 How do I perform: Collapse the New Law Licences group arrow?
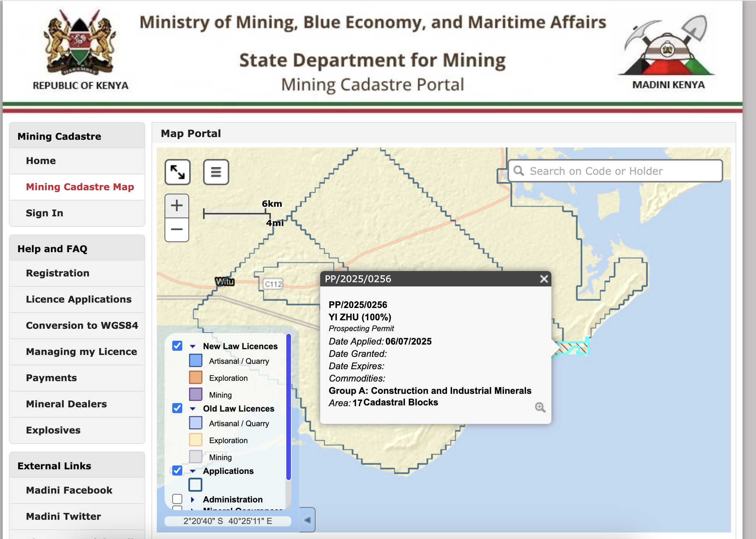pyautogui.click(x=193, y=346)
